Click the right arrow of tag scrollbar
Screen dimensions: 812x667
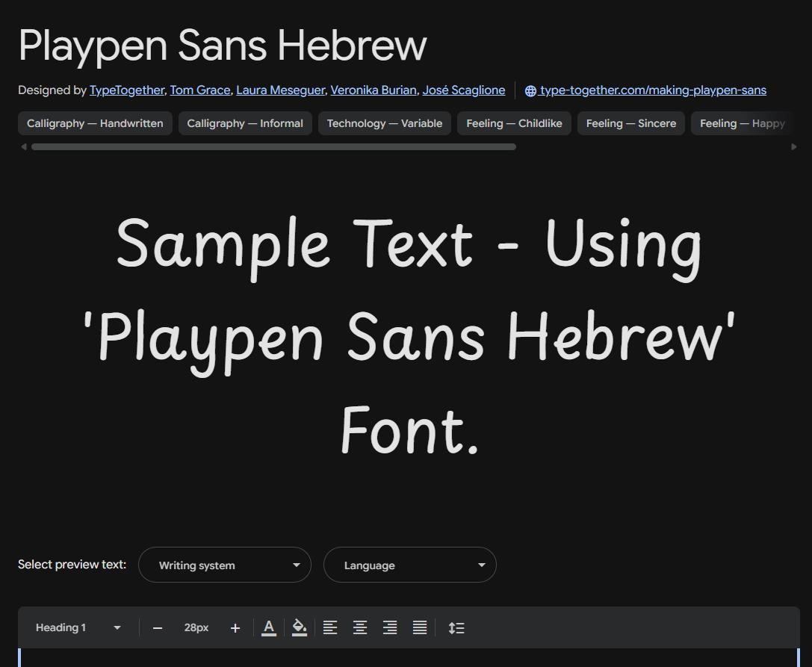pyautogui.click(x=794, y=147)
